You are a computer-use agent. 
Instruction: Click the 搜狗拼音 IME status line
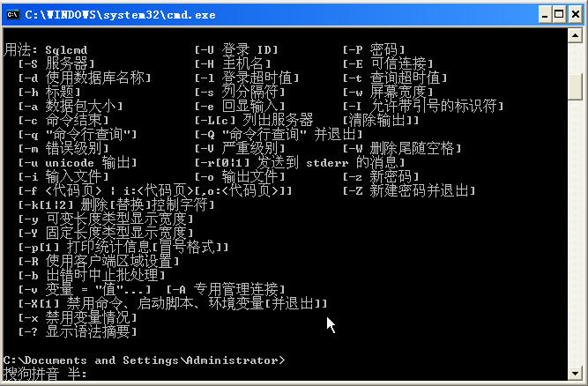point(45,374)
